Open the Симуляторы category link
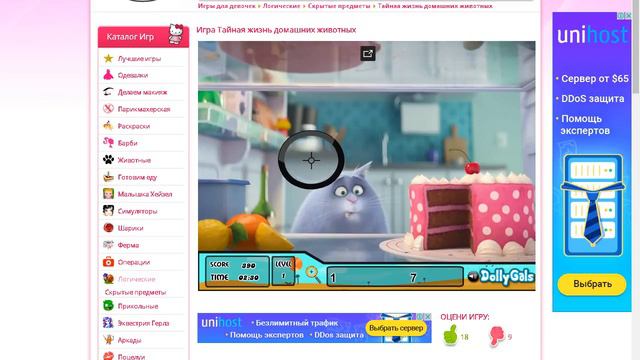The height and width of the screenshot is (360, 640). (x=137, y=211)
